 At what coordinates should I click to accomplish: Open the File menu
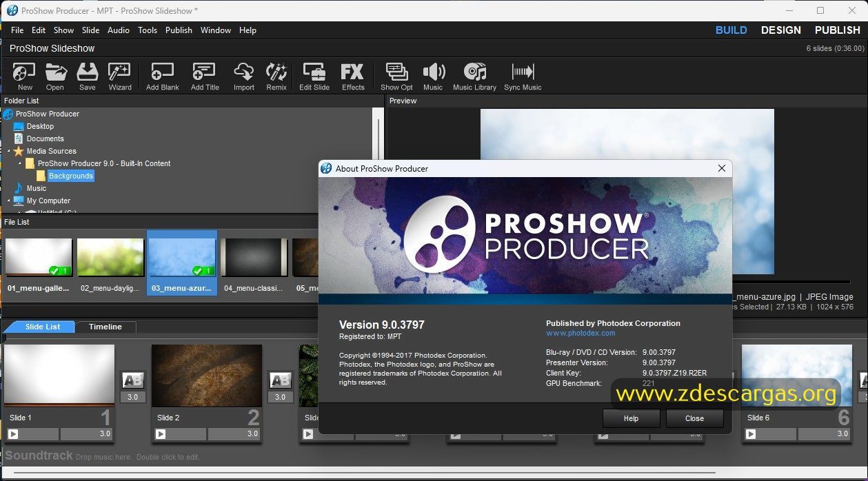(17, 30)
